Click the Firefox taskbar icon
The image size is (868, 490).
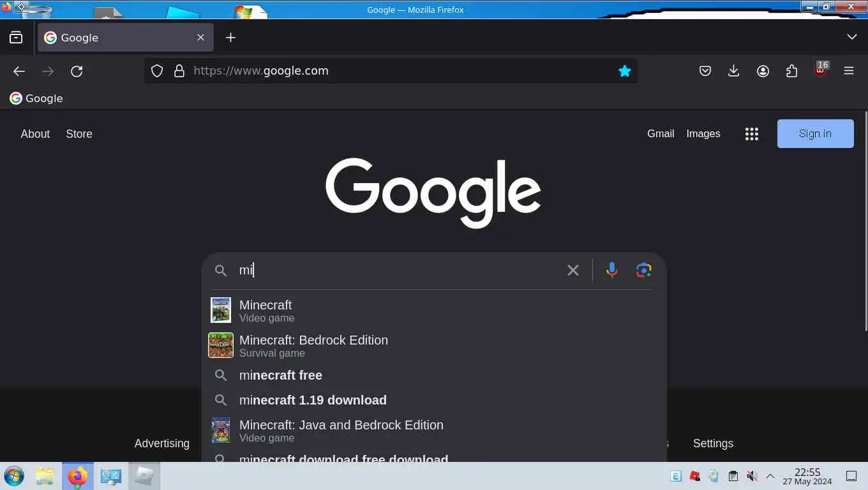[x=77, y=476]
